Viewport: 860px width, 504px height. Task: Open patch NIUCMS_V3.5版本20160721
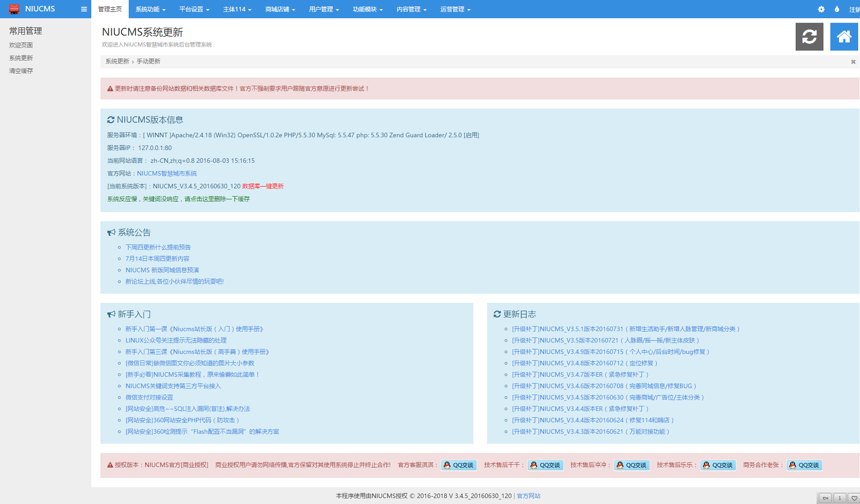tap(606, 340)
